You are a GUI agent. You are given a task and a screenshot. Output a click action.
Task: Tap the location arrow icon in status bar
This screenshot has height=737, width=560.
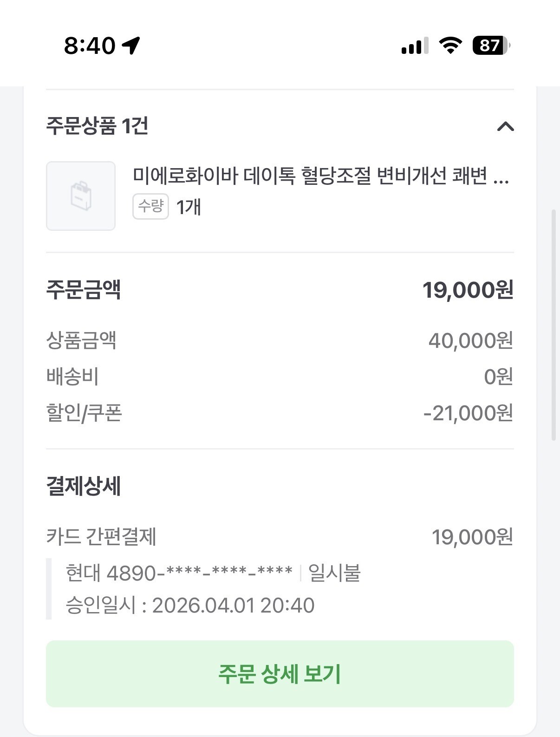tap(131, 46)
